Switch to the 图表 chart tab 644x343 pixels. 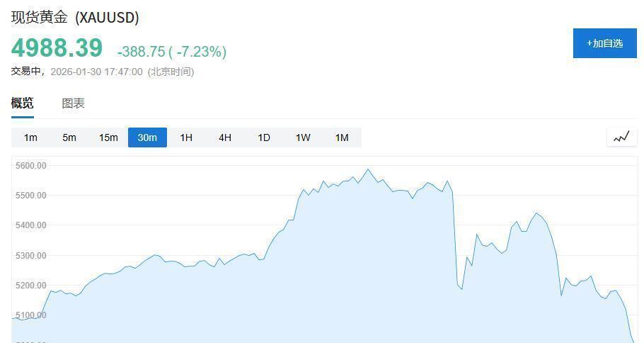coord(73,103)
